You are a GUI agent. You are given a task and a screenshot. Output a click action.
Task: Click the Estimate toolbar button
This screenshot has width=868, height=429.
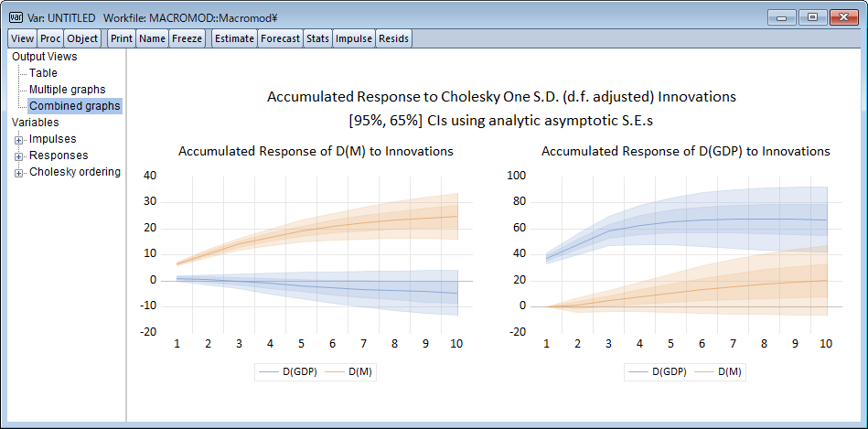tap(235, 38)
